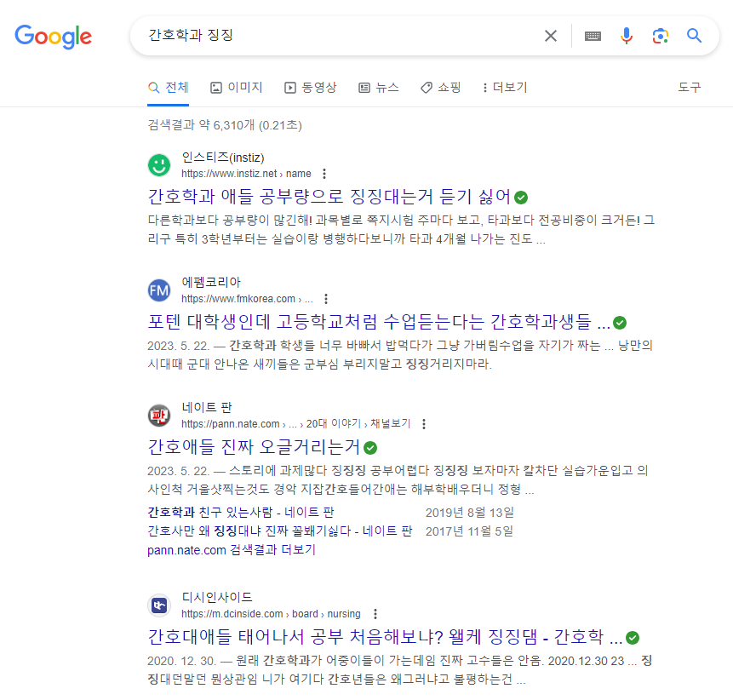Open three-dot menu next to instiz URL

324,173
